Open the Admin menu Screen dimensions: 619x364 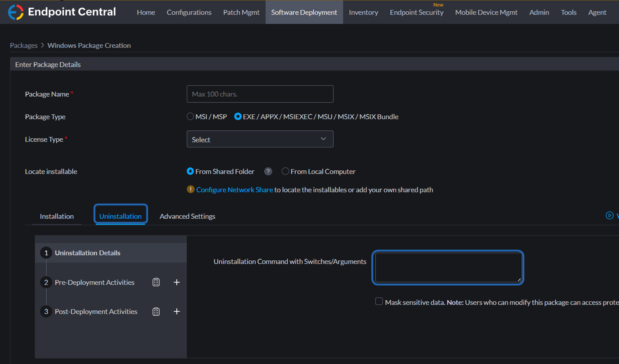[539, 12]
